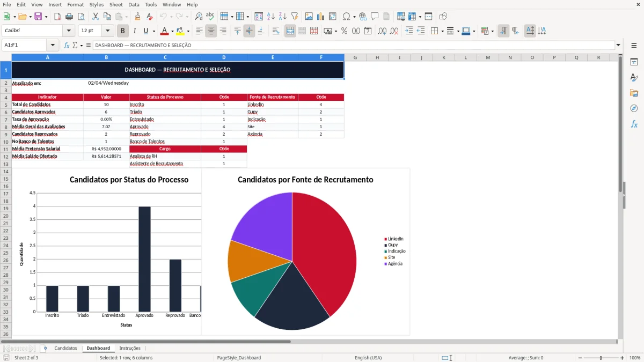Insert a chart
The image size is (644, 362).
coord(320,17)
